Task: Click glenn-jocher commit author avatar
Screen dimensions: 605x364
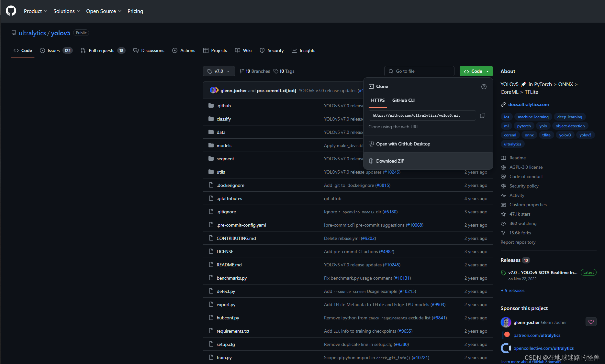Action: pos(213,91)
